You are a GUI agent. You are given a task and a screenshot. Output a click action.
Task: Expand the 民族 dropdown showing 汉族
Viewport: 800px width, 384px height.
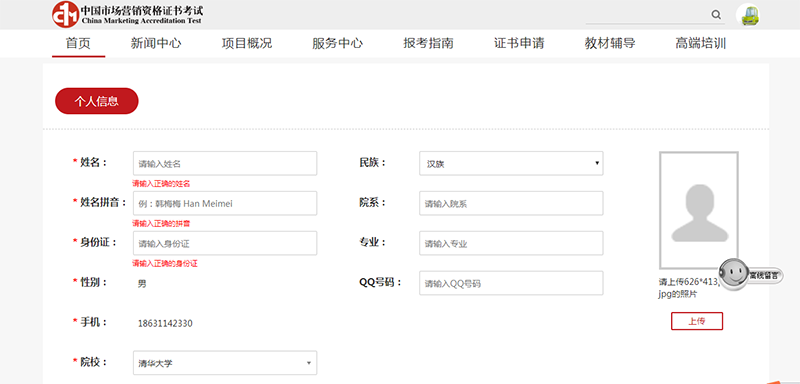coord(511,163)
